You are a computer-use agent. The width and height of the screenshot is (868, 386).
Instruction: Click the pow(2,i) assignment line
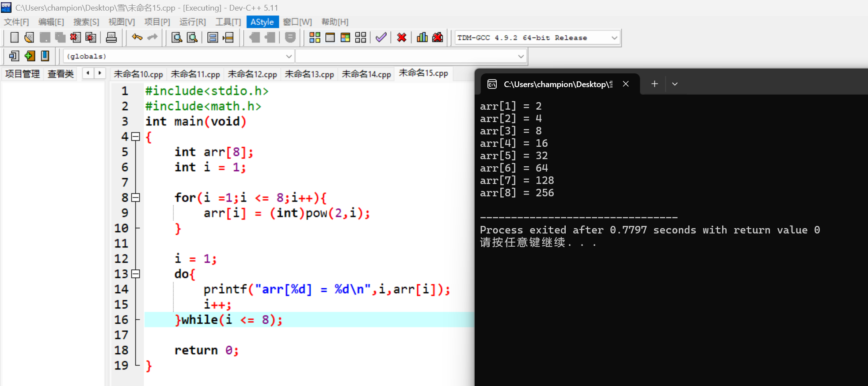(287, 213)
